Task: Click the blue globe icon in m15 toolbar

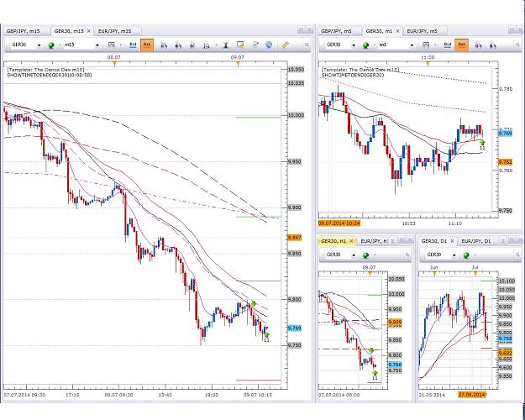Action: coord(269,45)
